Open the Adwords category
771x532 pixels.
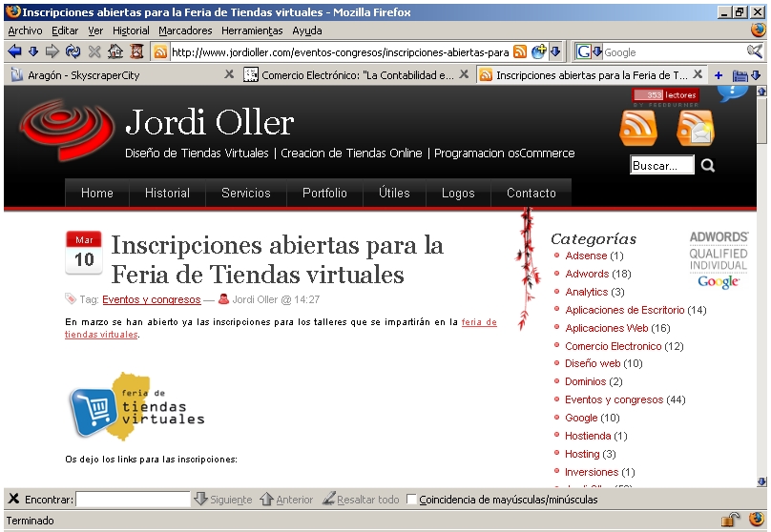[587, 274]
